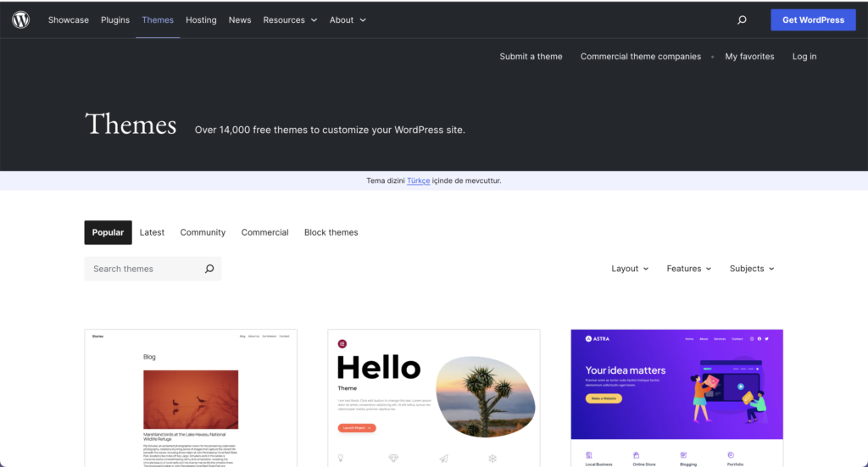Focus the Search themes input field
Image resolution: width=868 pixels, height=467 pixels.
[x=144, y=269]
